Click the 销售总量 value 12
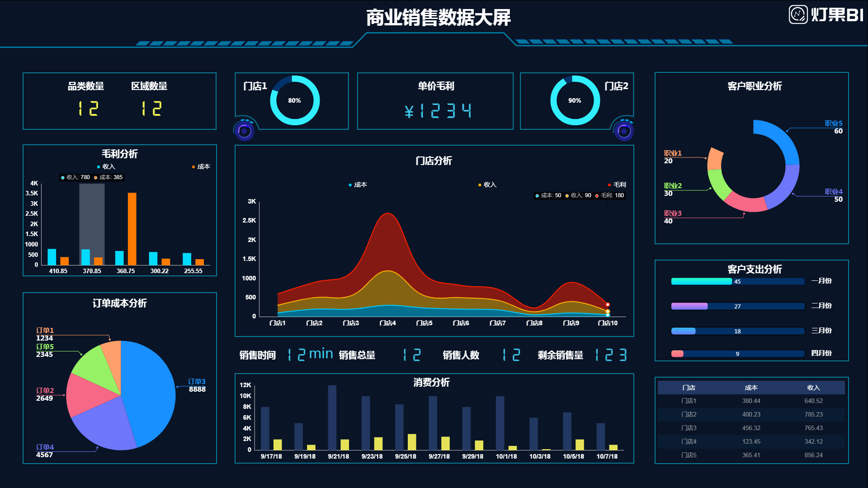The image size is (868, 488). (412, 355)
